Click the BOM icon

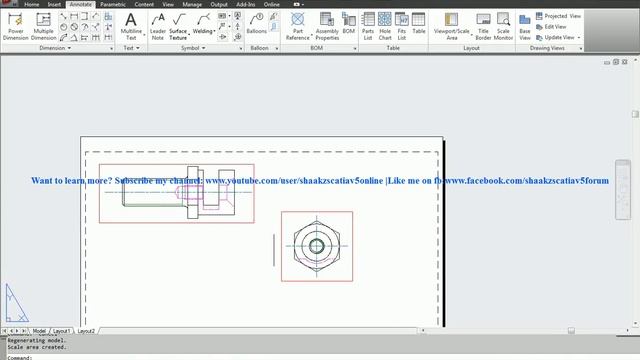coord(349,23)
